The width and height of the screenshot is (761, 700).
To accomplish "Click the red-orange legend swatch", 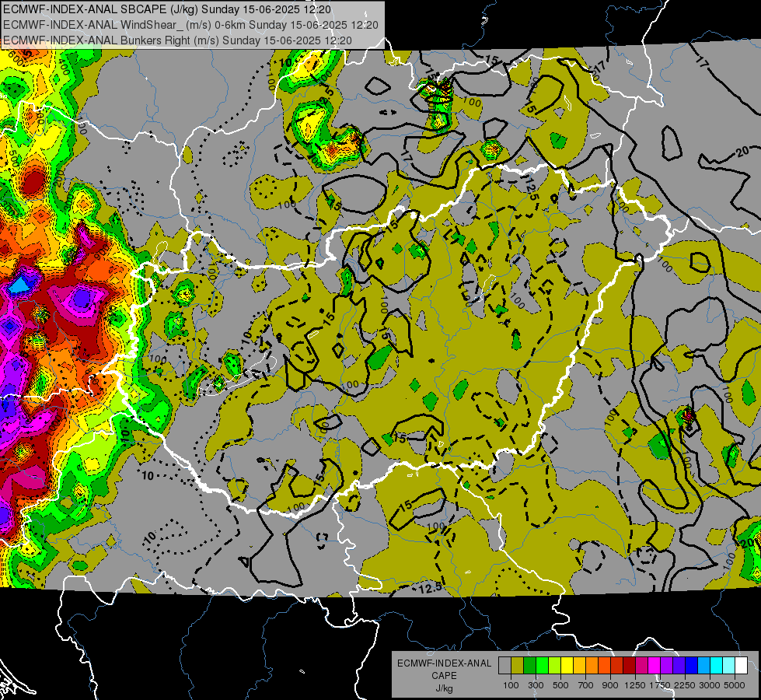I will (x=604, y=666).
